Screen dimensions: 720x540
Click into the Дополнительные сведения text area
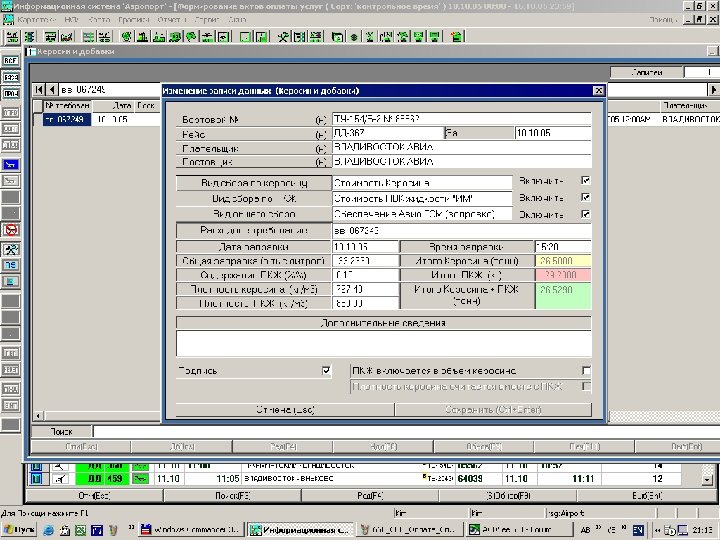[384, 343]
